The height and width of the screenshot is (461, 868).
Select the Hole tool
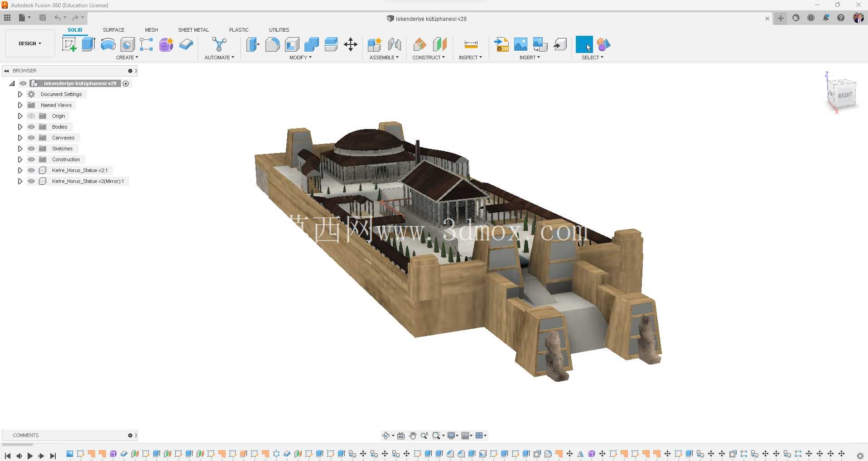point(127,44)
